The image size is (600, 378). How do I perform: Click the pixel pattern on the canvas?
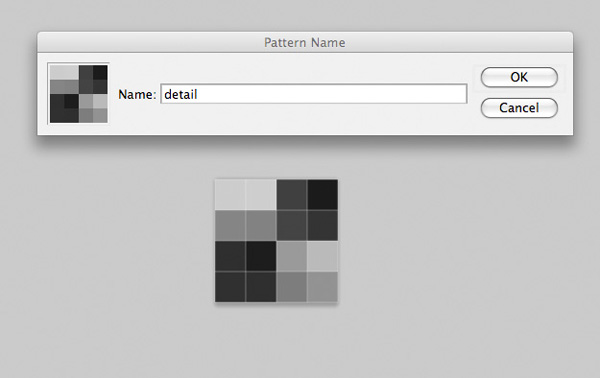pos(276,241)
